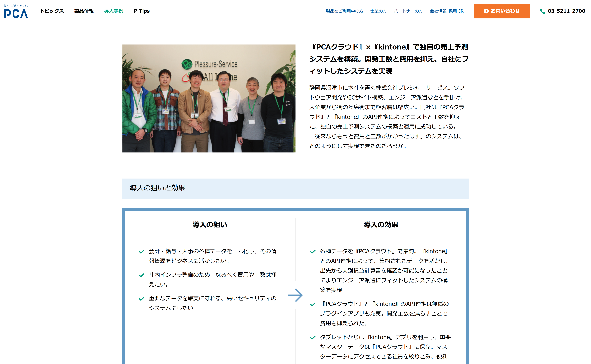Click text 会計・給与・人事の各種データを一元化し

click(x=202, y=251)
